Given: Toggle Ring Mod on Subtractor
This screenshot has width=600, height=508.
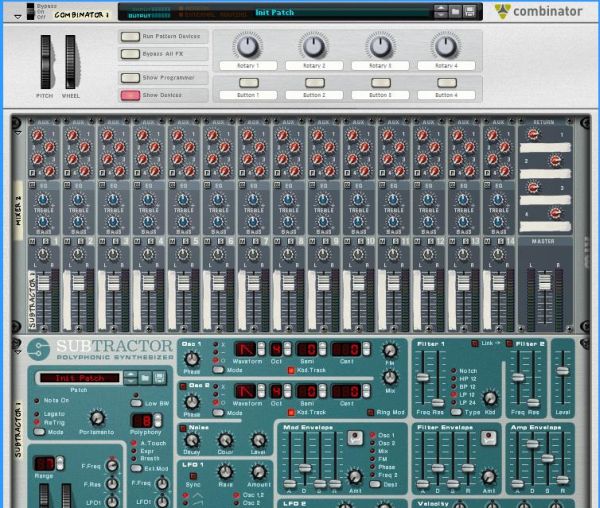Looking at the screenshot, I should tap(370, 412).
